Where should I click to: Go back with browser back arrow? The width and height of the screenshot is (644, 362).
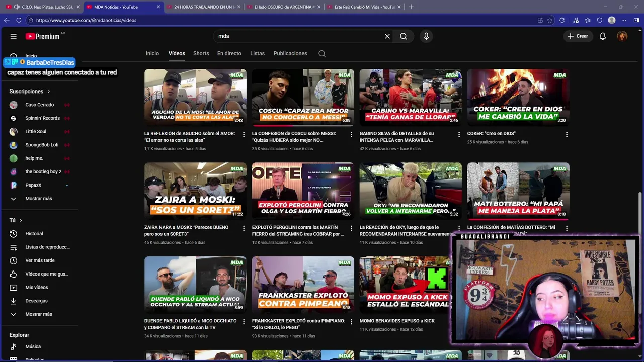point(7,20)
